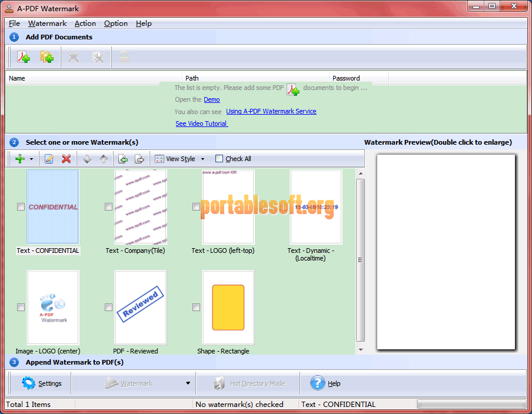Image resolution: width=532 pixels, height=414 pixels.
Task: Select the PDF - Reviewed stamp thumbnail
Action: 141,307
